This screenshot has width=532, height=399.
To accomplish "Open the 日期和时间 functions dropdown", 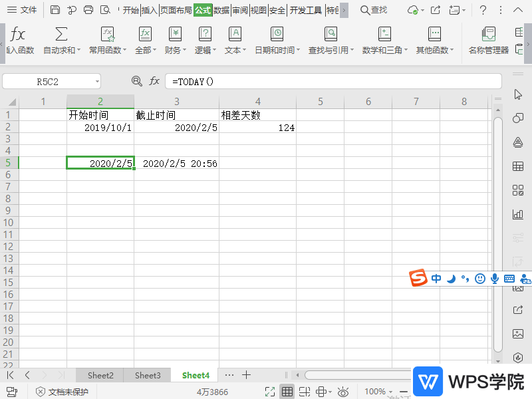I will point(277,41).
